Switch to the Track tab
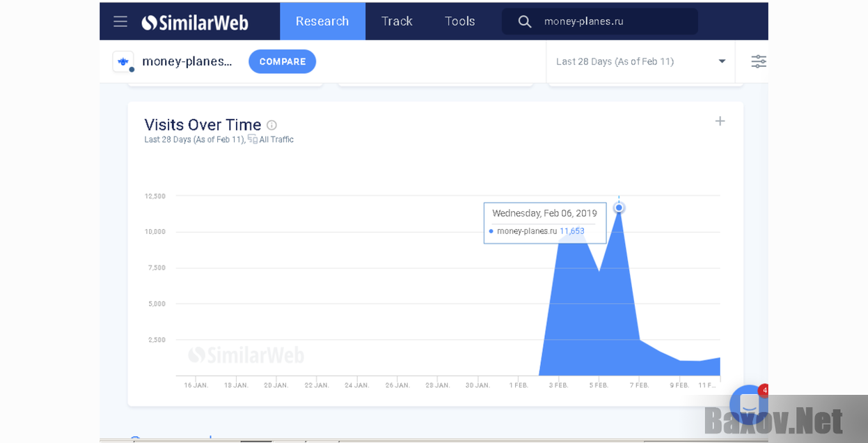Viewport: 868px width, 443px height. tap(397, 22)
